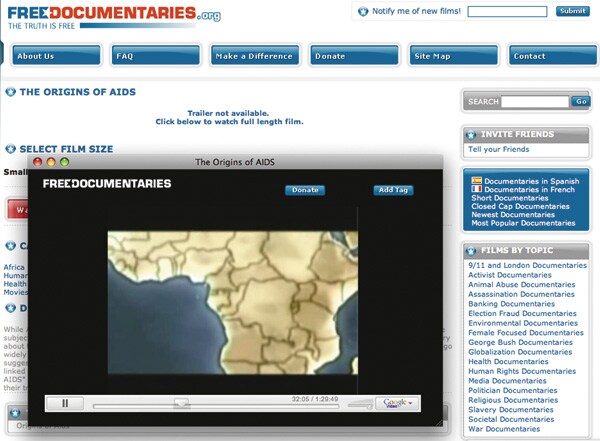Open Animal Abuse Documentaries topic
Viewport: 600px width, 441px height.
[522, 284]
